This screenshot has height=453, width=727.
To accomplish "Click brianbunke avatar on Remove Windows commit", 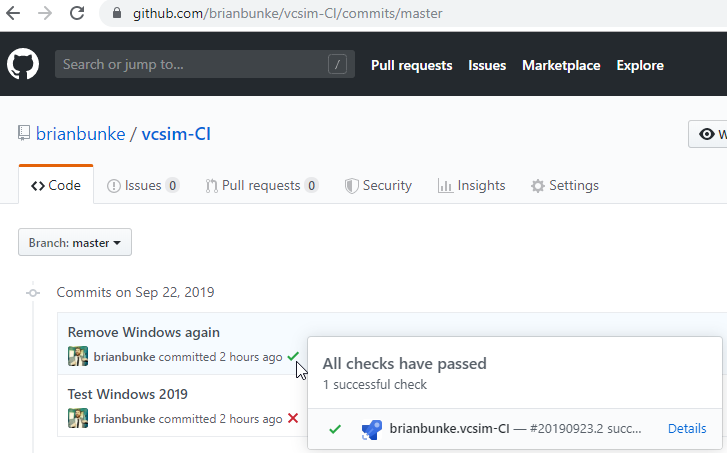I will 78,357.
